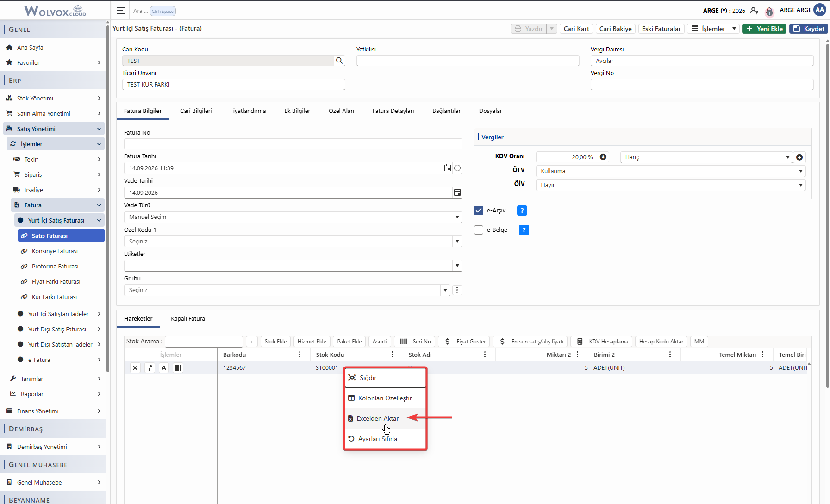Click the Fatura No input field

[x=293, y=144]
